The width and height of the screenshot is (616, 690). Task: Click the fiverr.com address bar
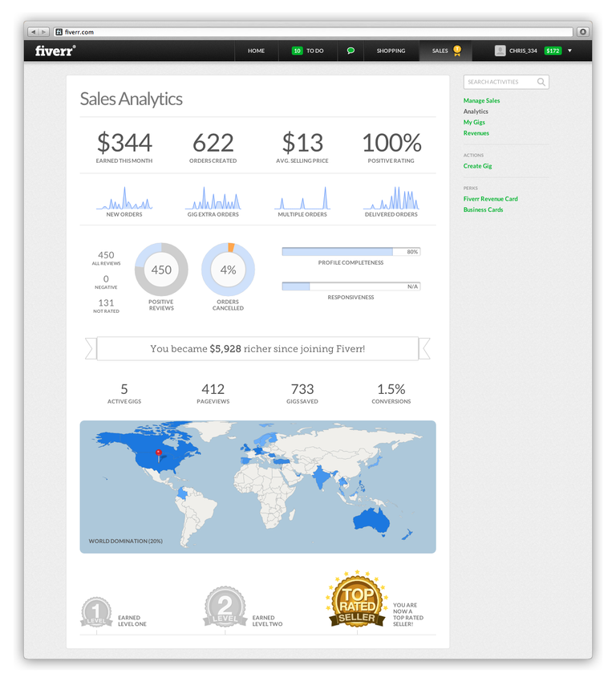click(314, 32)
